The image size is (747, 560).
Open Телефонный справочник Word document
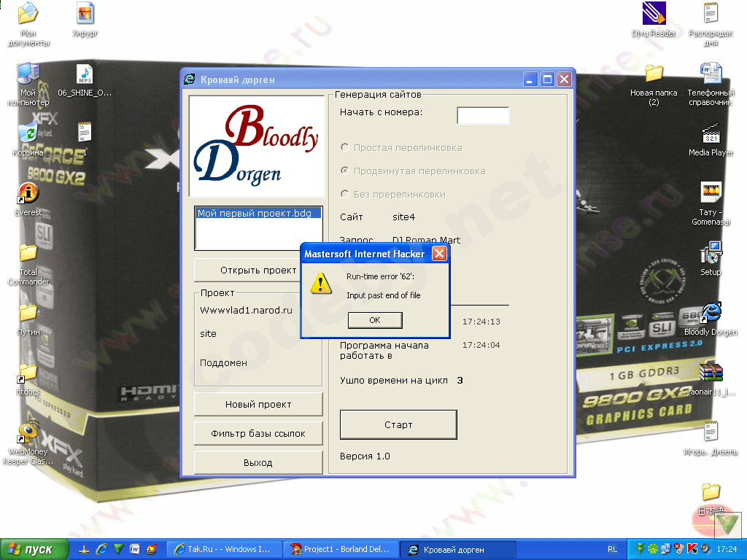tap(711, 85)
